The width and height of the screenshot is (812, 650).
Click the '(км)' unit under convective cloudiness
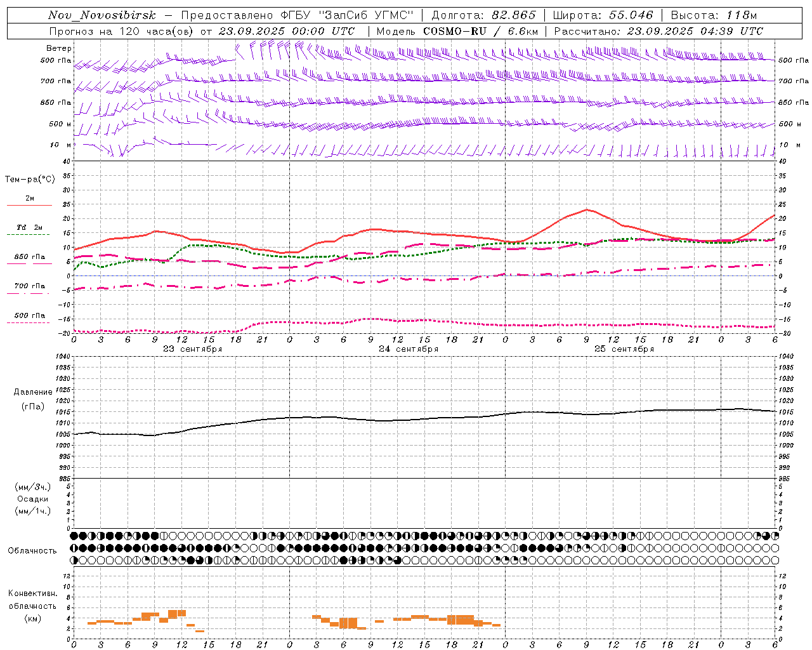(x=33, y=618)
